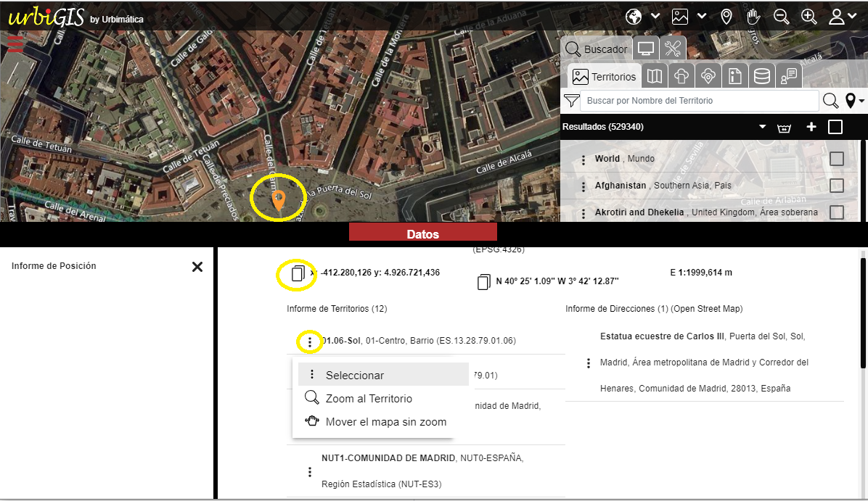The height and width of the screenshot is (501, 868).
Task: Expand the globe icon dropdown arrow
Action: 655,16
